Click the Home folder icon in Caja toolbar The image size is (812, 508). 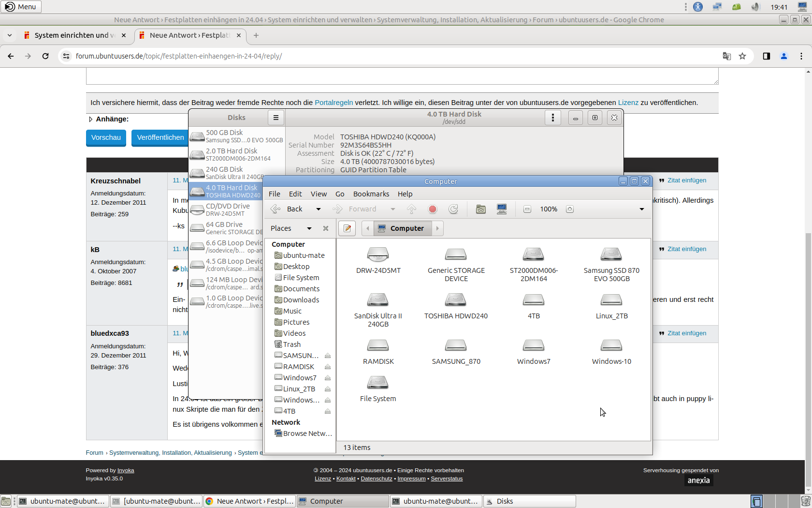480,209
